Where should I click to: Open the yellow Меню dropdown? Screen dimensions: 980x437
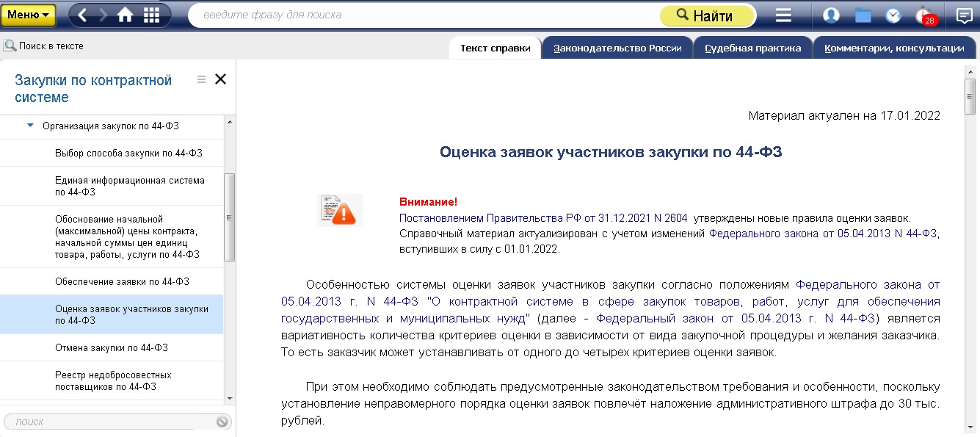click(29, 15)
